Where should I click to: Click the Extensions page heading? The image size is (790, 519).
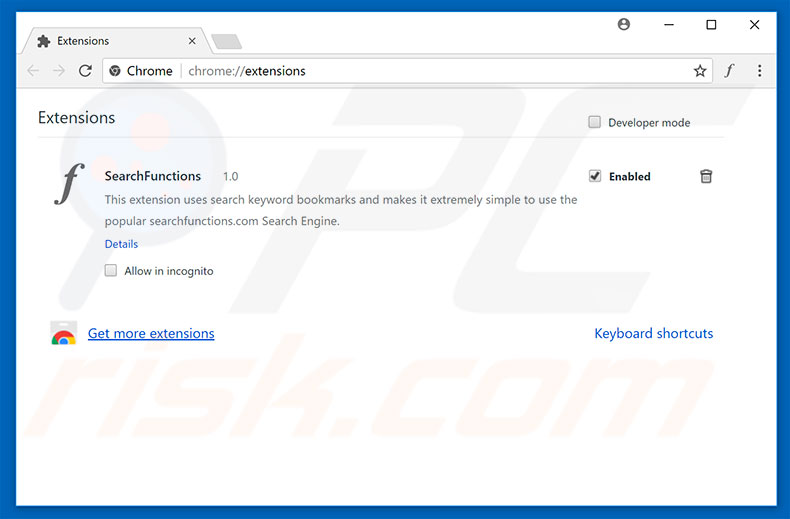coord(77,117)
